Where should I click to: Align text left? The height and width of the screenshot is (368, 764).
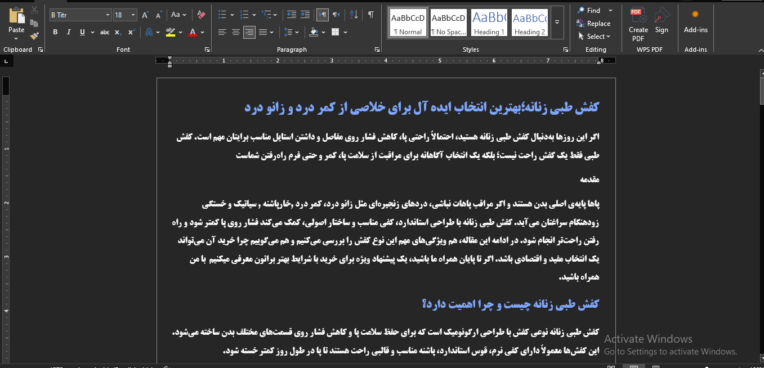coord(222,33)
